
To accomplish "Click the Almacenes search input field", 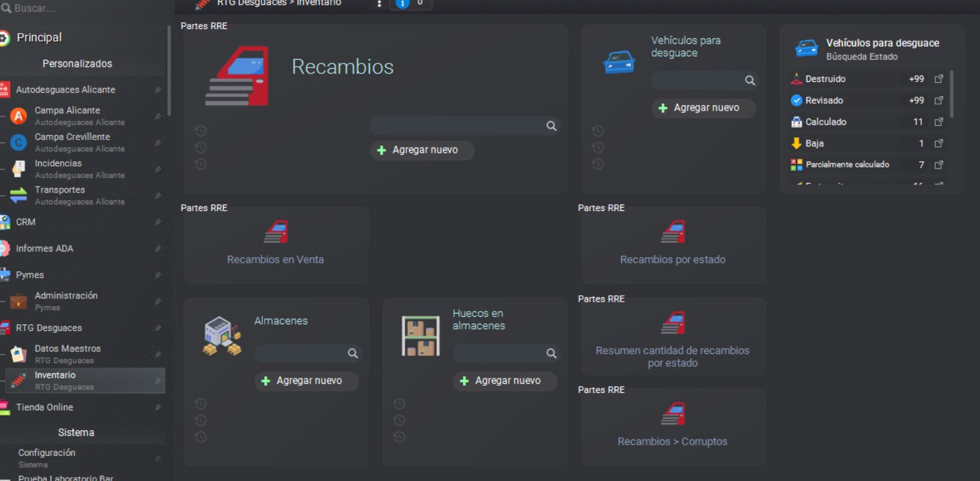I will (301, 354).
